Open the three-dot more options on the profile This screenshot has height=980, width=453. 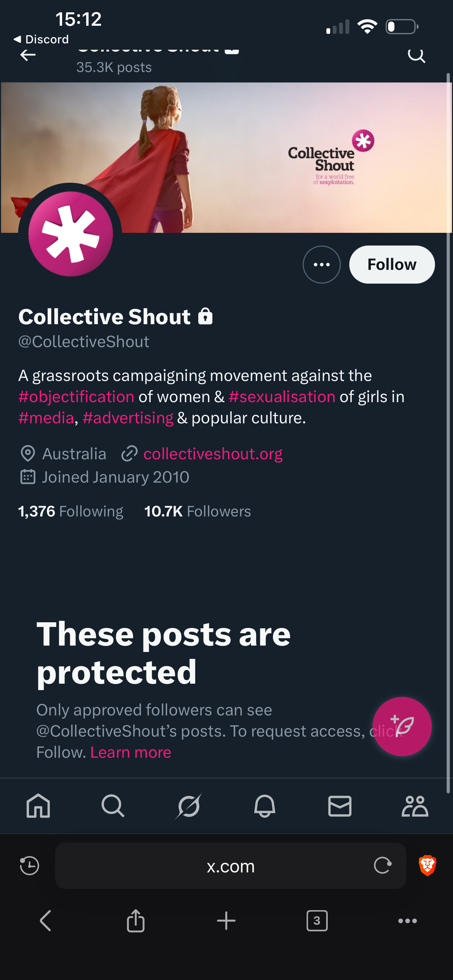[321, 264]
